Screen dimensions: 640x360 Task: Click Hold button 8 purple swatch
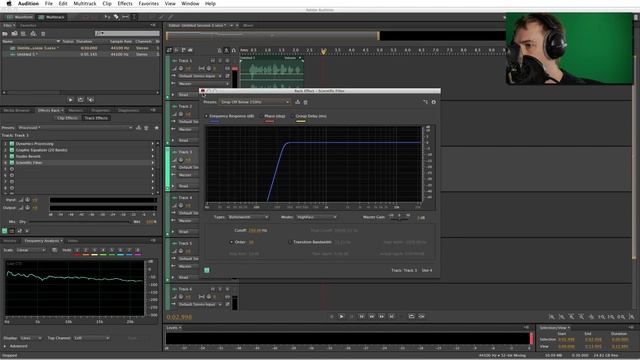(138, 251)
